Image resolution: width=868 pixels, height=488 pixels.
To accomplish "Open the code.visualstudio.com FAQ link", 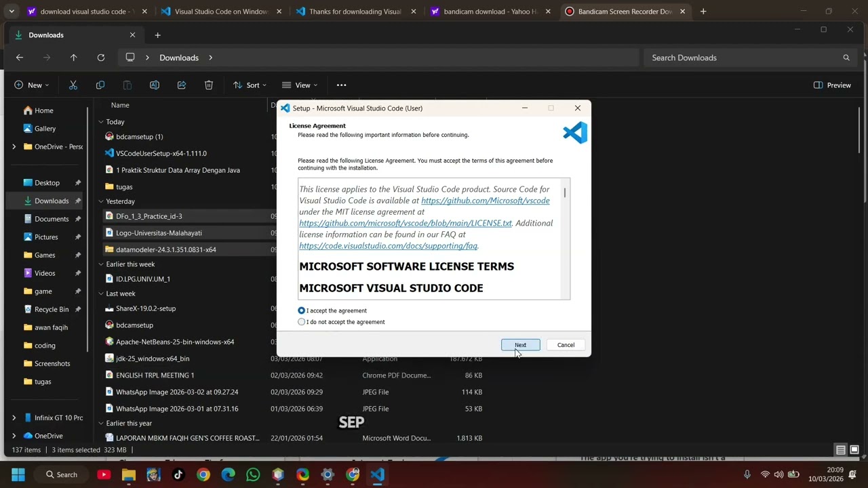I will 389,246.
